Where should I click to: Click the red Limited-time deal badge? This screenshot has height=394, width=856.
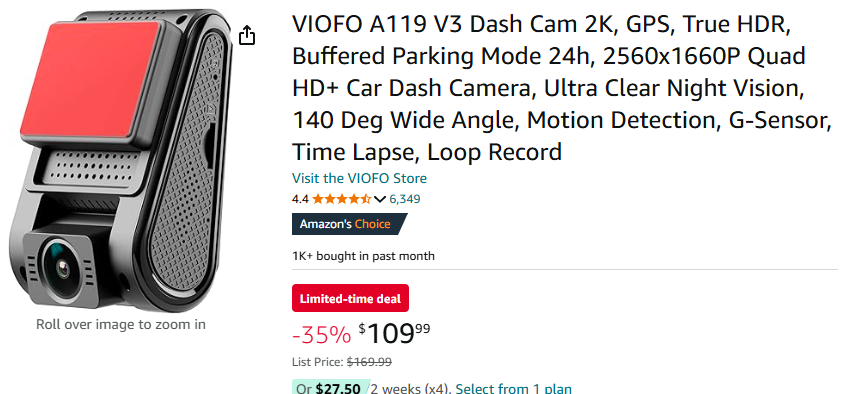coord(350,299)
